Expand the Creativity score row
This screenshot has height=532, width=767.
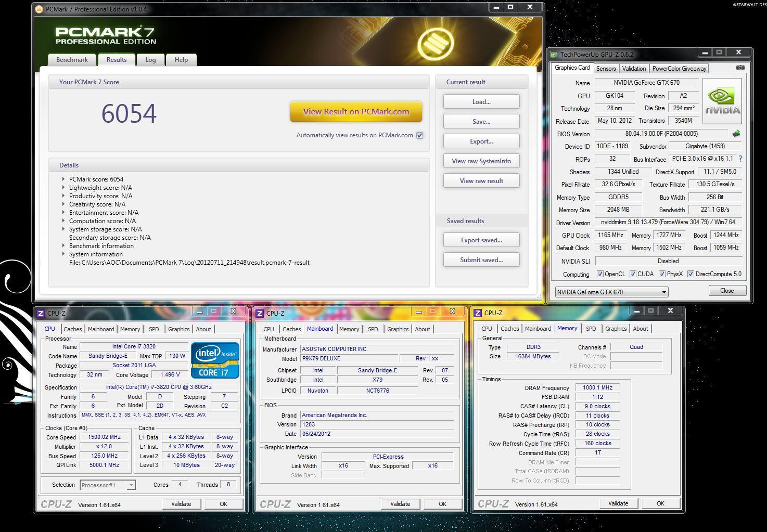[x=63, y=204]
